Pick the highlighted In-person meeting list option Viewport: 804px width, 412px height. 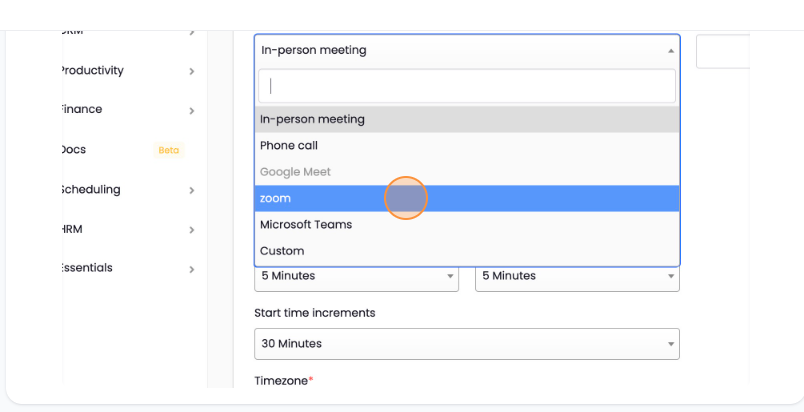tap(312, 120)
